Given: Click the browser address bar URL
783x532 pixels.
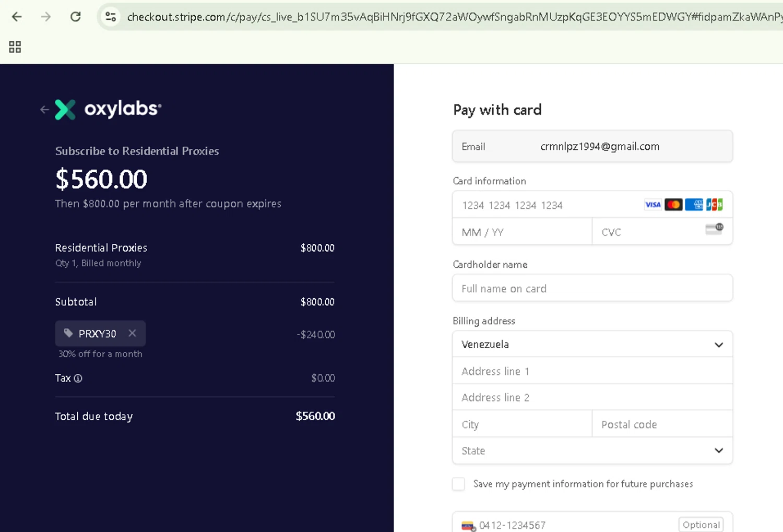Looking at the screenshot, I should coord(454,17).
